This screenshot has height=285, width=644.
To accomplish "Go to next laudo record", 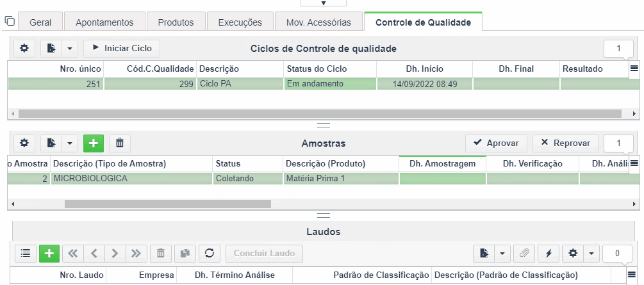I will click(x=115, y=254).
